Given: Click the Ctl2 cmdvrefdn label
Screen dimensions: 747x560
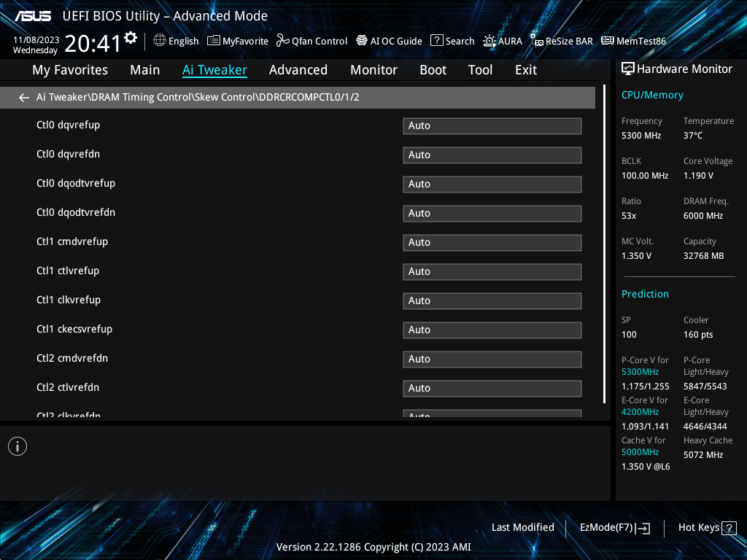Looking at the screenshot, I should click(72, 358).
